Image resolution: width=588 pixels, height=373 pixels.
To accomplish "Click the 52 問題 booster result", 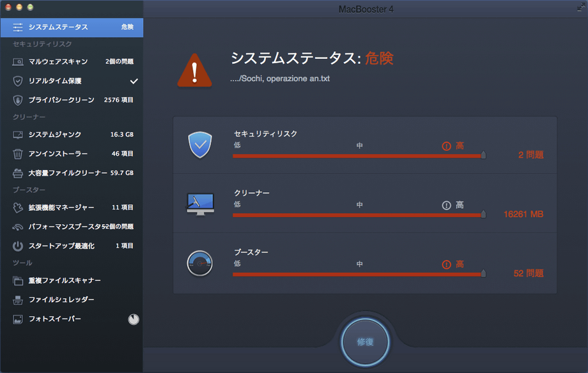I will coord(528,273).
